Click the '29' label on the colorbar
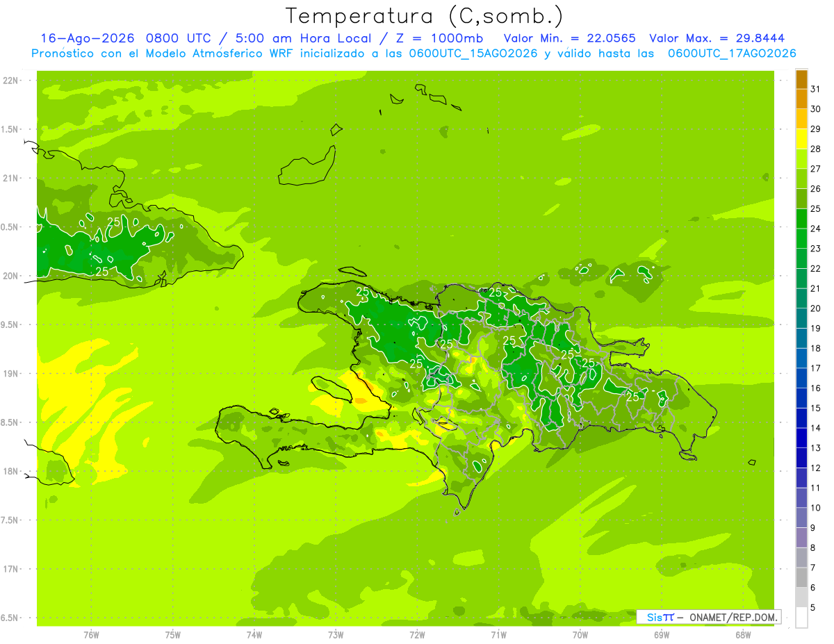This screenshot has height=644, width=834. 816,129
